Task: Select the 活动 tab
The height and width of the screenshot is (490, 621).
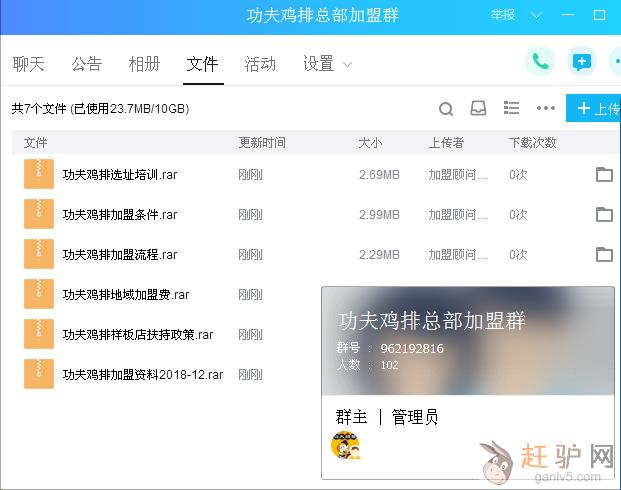Action: (x=260, y=64)
